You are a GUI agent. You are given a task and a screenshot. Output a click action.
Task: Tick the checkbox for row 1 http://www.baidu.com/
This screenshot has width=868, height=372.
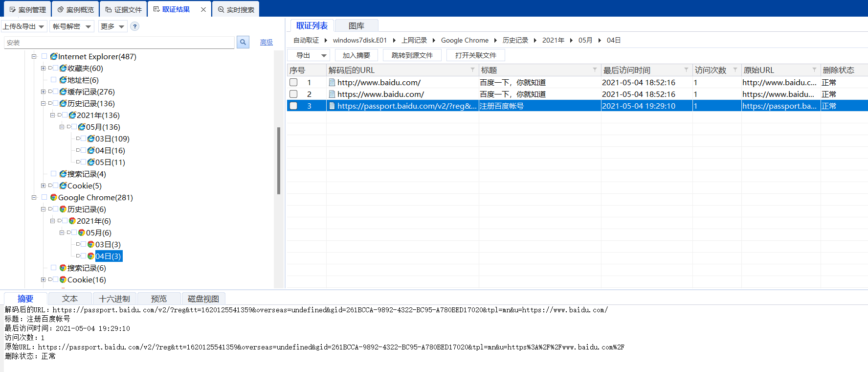[x=293, y=82]
